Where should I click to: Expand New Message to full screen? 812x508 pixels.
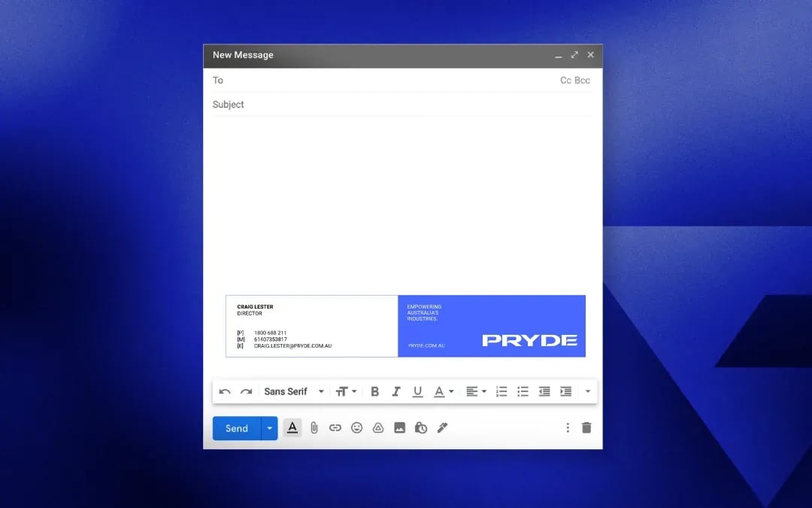coord(574,54)
